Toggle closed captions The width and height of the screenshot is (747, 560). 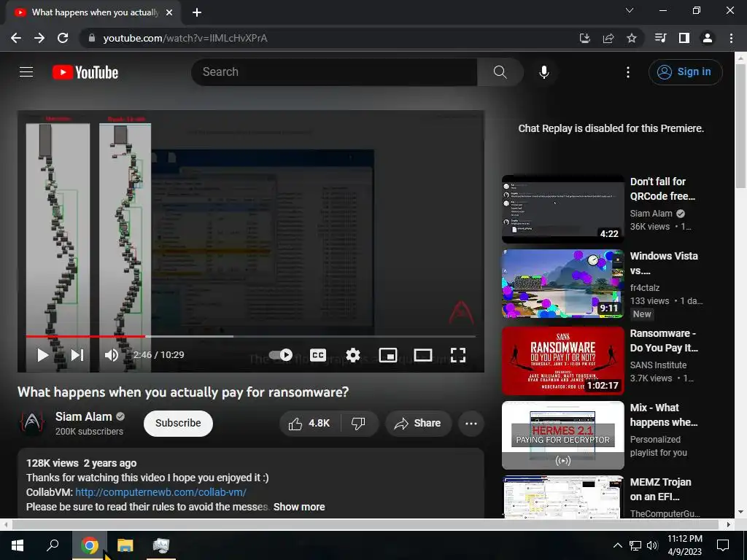(318, 355)
